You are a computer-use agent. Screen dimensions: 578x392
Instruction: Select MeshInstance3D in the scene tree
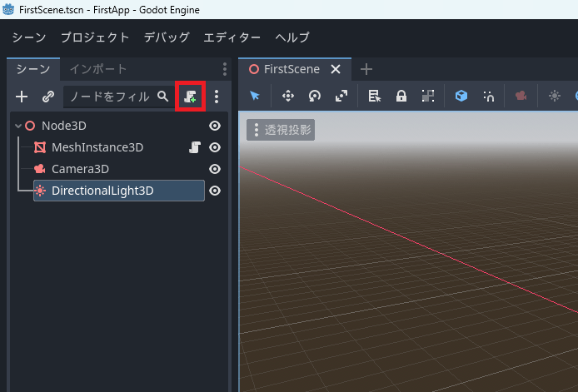pos(97,147)
